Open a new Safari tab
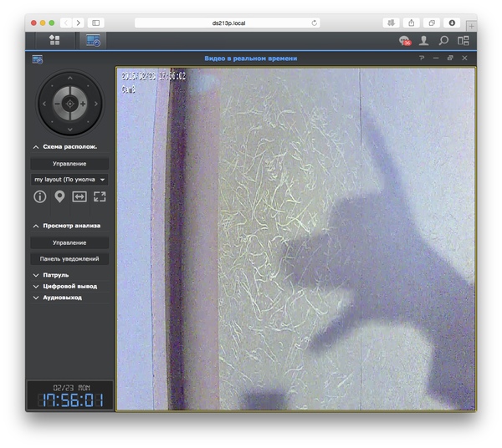Viewport: 502px width, 448px height. [x=471, y=27]
